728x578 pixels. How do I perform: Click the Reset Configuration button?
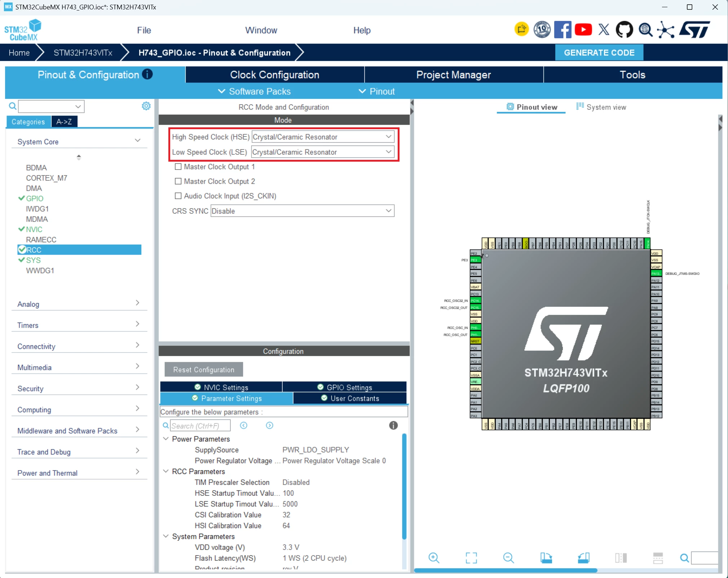click(204, 369)
